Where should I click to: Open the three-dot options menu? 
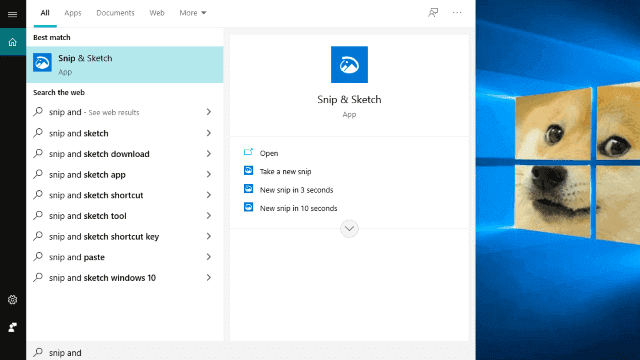457,13
